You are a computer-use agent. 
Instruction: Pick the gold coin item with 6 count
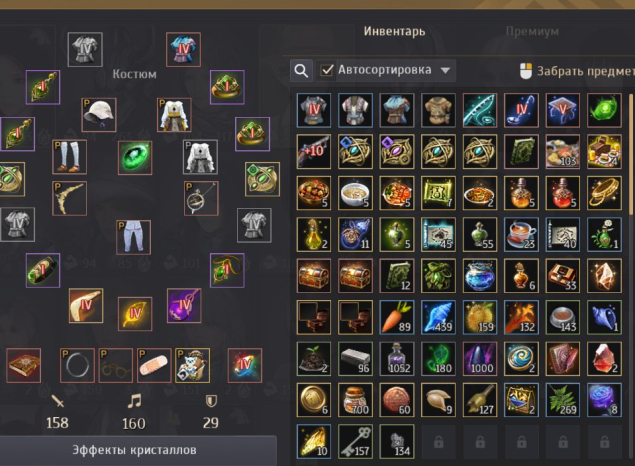pyautogui.click(x=314, y=400)
